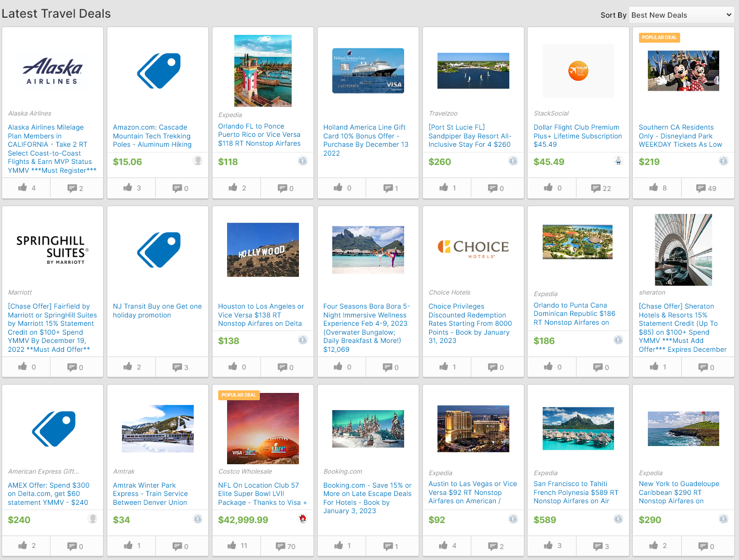Click the Travelzoo store label
The width and height of the screenshot is (739, 560).
(x=443, y=113)
